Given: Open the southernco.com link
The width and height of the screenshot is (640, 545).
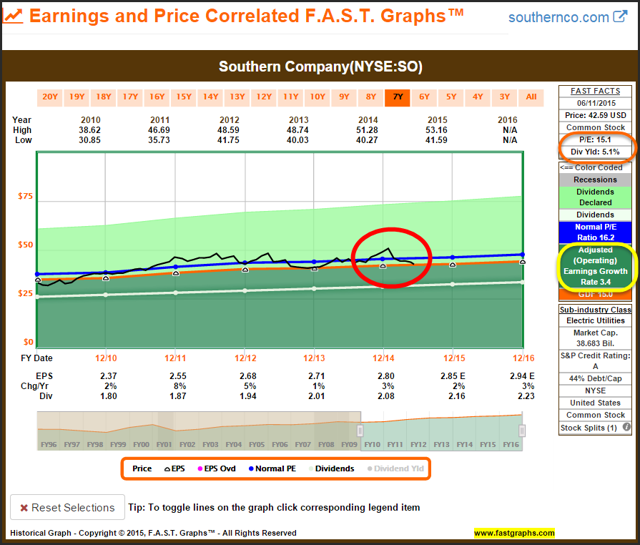Looking at the screenshot, I should pos(558,17).
